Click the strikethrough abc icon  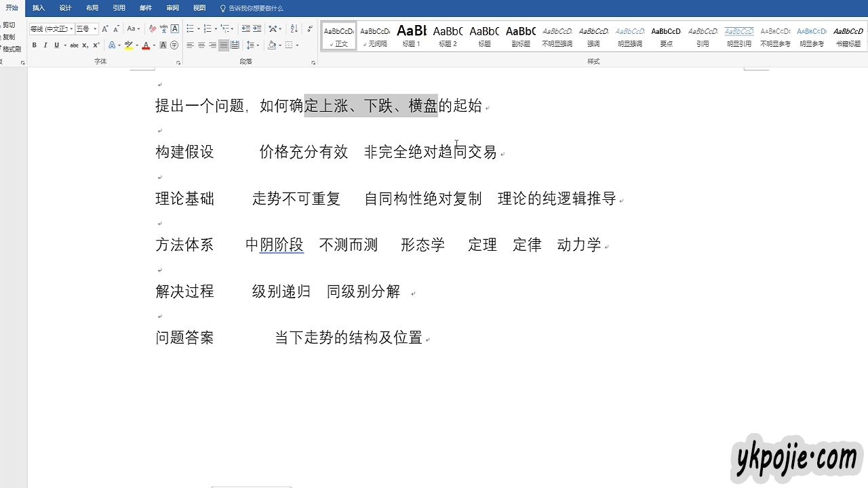pos(74,45)
